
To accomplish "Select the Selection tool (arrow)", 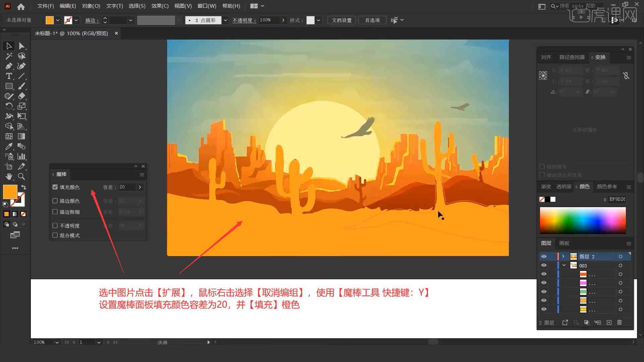I will coord(7,46).
